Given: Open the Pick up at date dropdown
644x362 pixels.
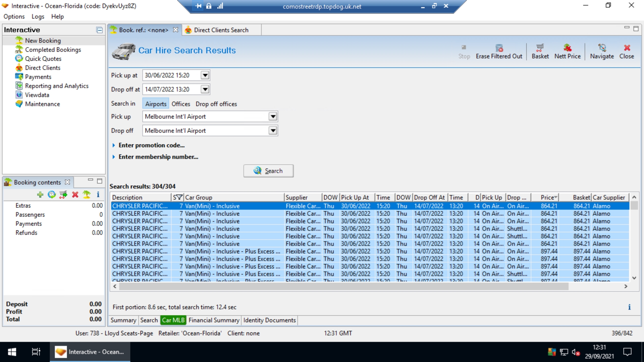Looking at the screenshot, I should tap(205, 75).
